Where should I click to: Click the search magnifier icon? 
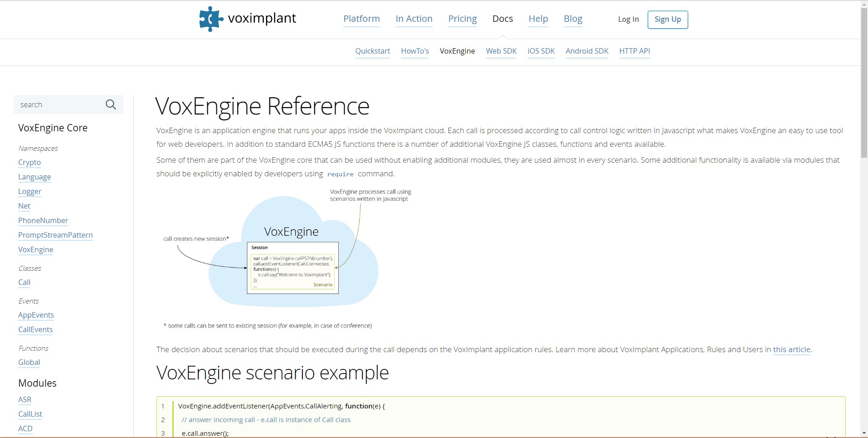point(110,105)
